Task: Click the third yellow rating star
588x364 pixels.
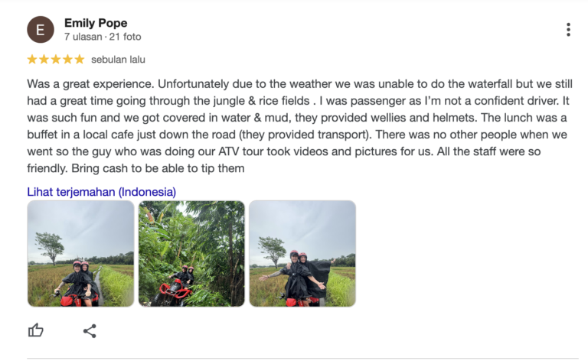Action: tap(56, 60)
